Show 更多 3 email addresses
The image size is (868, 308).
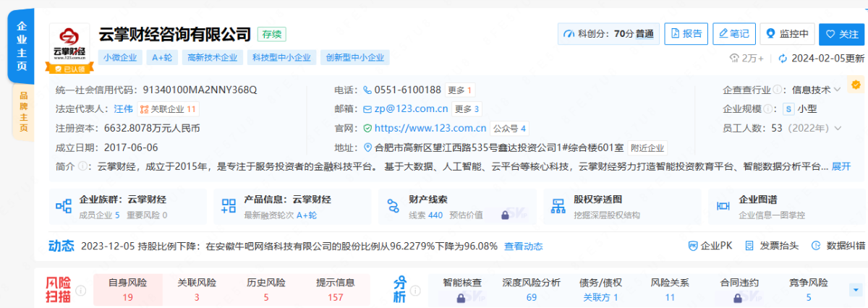(467, 109)
